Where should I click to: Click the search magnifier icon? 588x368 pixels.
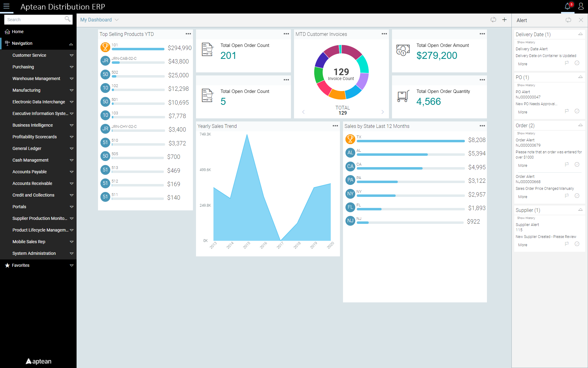pyautogui.click(x=67, y=19)
